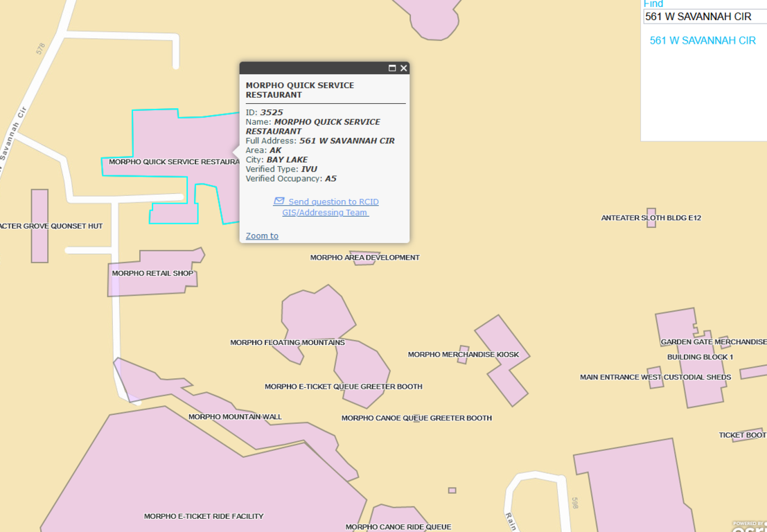Close the Morpho Quick Service Restaurant popup

coord(403,68)
